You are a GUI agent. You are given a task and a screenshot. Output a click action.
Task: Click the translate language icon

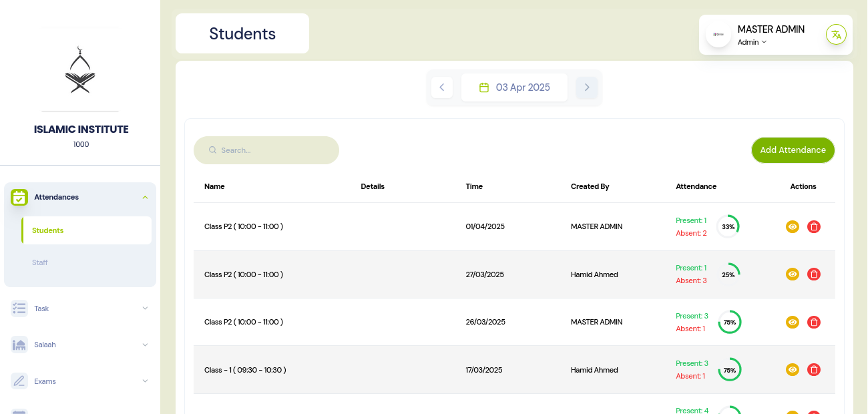tap(836, 35)
